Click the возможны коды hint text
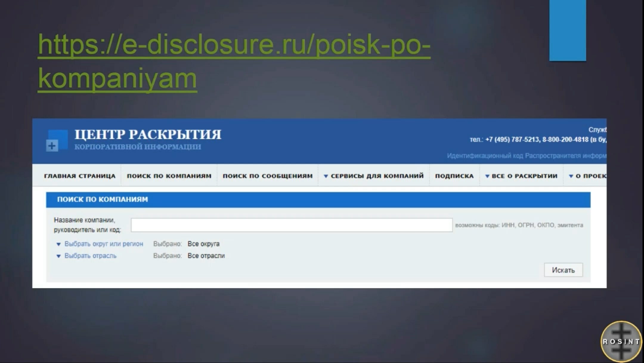 point(519,225)
